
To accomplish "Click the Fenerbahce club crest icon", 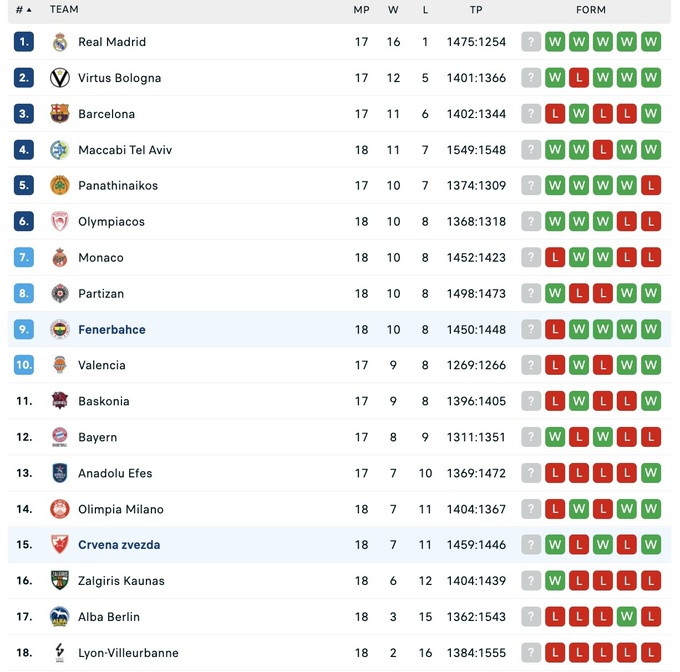I will [60, 330].
